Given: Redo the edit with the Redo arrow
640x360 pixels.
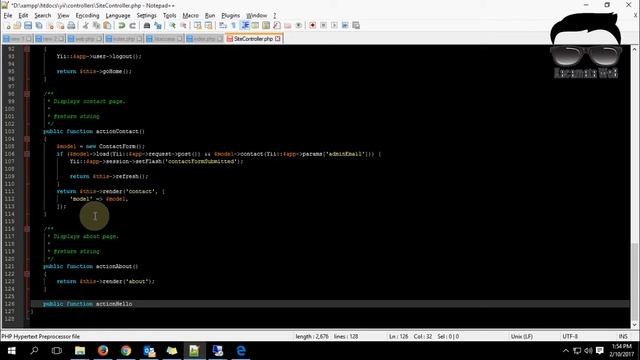Looking at the screenshot, I should [132, 25].
